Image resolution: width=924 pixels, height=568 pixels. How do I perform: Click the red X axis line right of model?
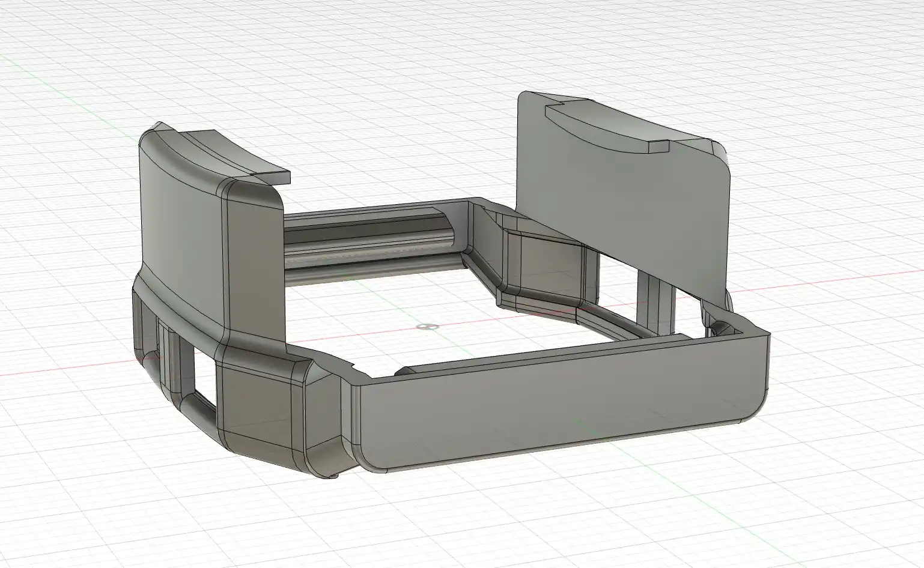click(841, 282)
